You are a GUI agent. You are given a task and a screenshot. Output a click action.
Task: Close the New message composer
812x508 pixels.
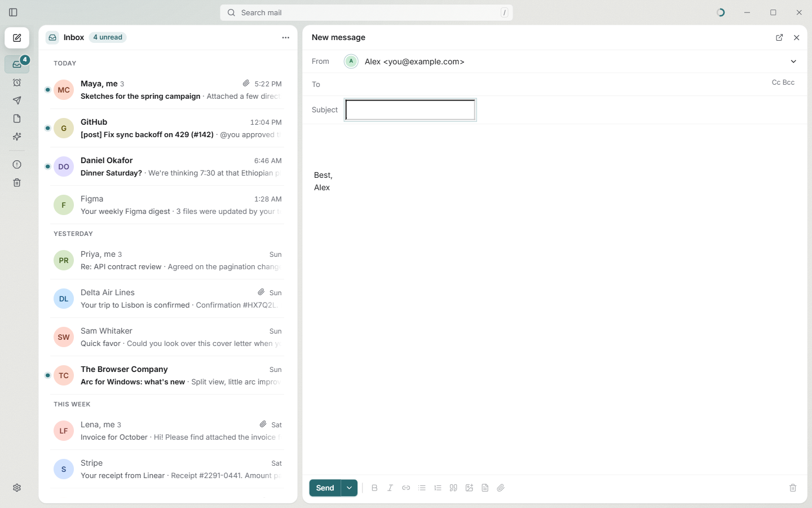[x=797, y=38]
